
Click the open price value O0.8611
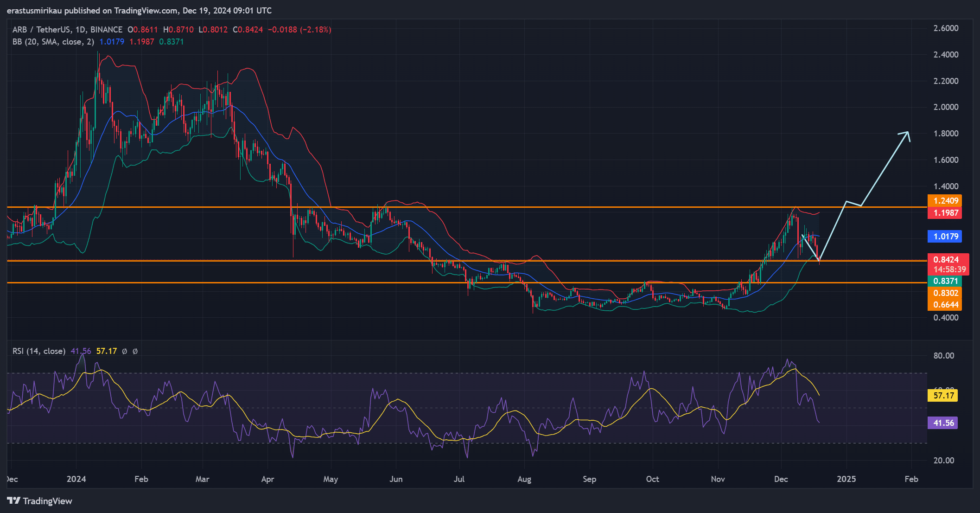(143, 30)
